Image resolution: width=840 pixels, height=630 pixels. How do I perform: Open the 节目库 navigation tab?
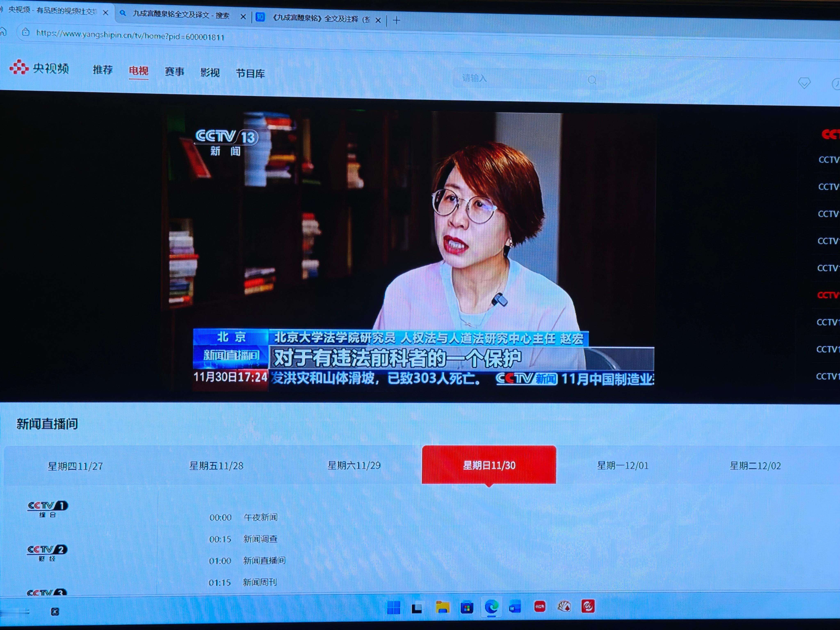(250, 73)
